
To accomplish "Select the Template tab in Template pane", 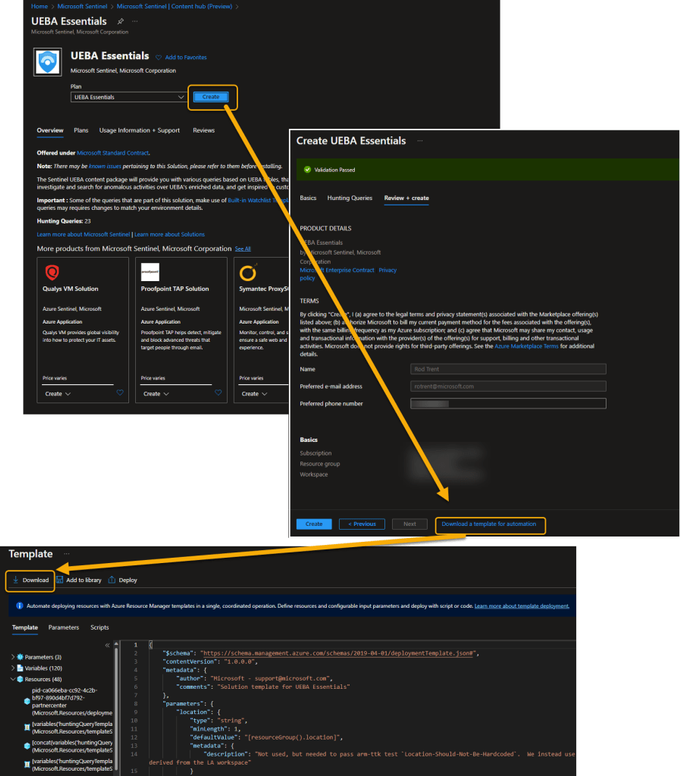I will coord(25,628).
